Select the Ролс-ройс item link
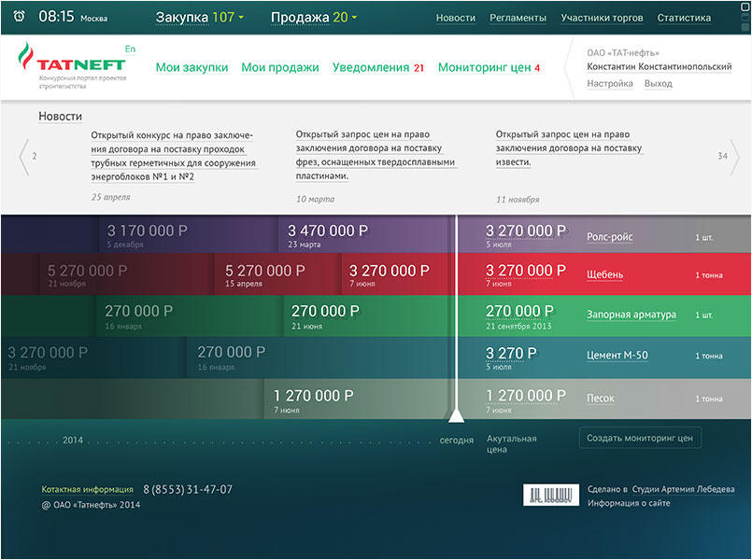 (609, 237)
